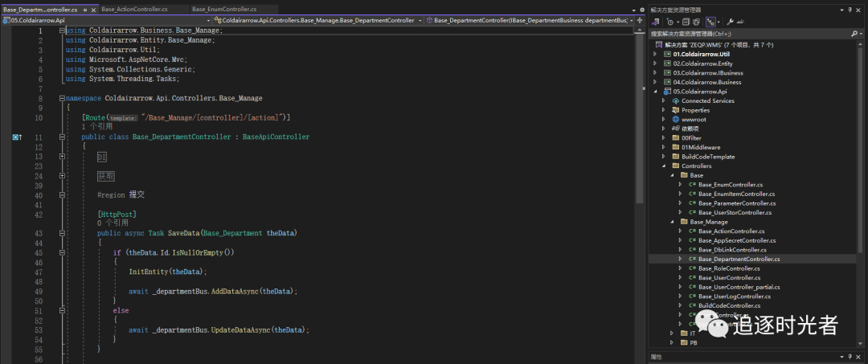Screen dimensions: 868x364
Task: Click the solution 'ZEQP.WMS' root node
Action: [719, 45]
